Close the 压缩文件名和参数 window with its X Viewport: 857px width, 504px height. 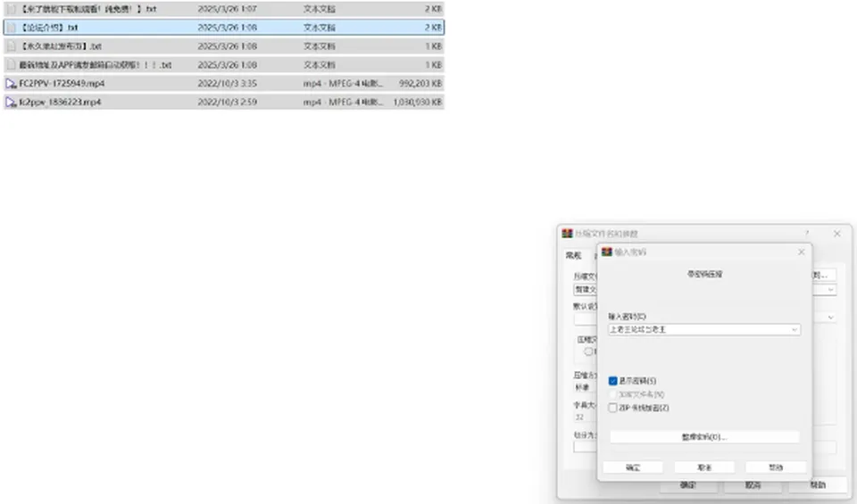coord(836,233)
